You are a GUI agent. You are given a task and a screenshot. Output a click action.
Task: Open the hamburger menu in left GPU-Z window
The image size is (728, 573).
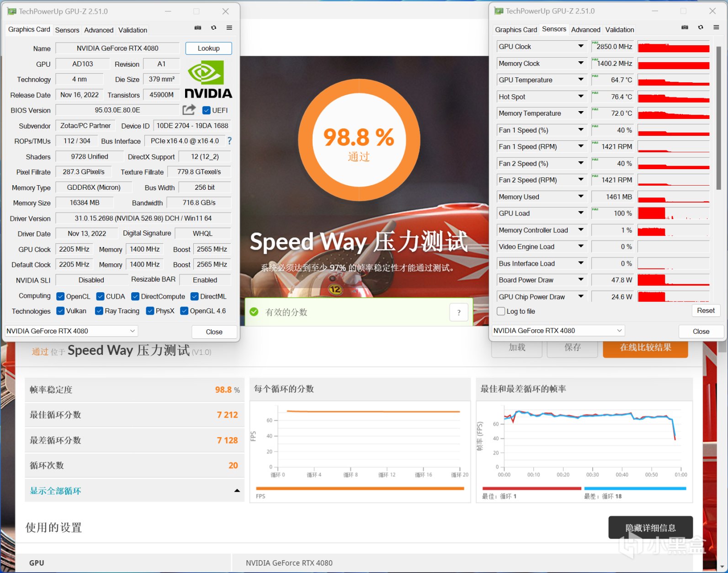pyautogui.click(x=229, y=28)
